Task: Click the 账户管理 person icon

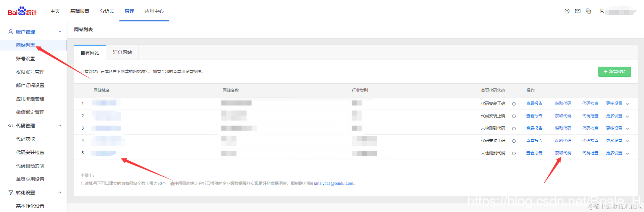Action: [x=11, y=32]
